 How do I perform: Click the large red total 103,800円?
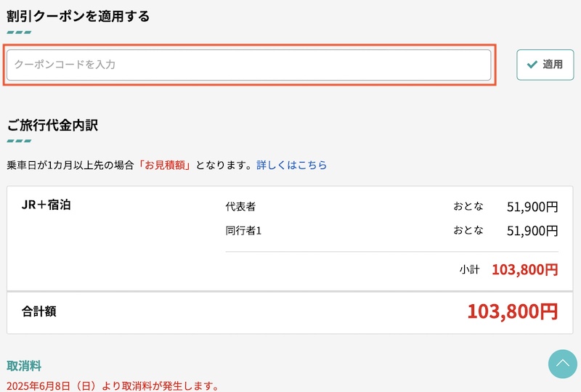512,311
